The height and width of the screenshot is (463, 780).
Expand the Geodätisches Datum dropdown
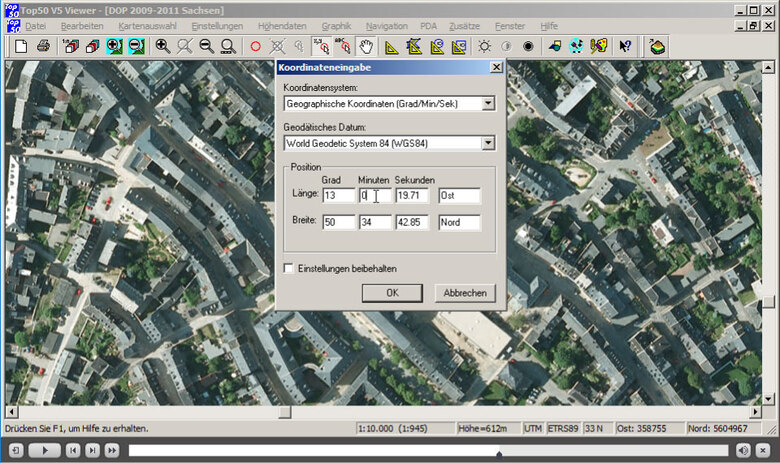pos(488,143)
